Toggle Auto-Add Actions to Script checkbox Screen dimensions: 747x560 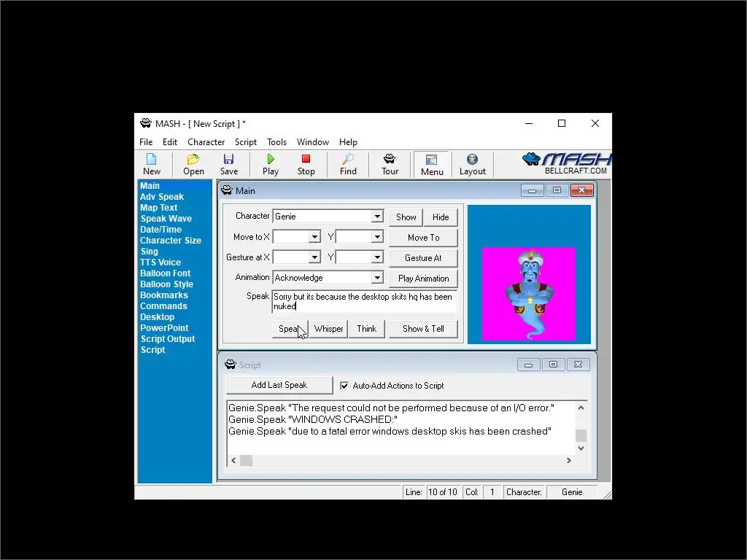[344, 386]
